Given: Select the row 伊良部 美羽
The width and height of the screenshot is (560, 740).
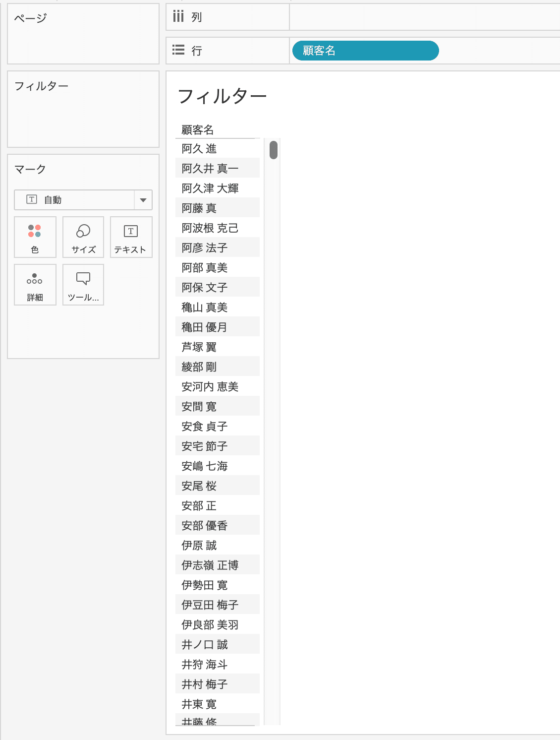Looking at the screenshot, I should [x=218, y=624].
